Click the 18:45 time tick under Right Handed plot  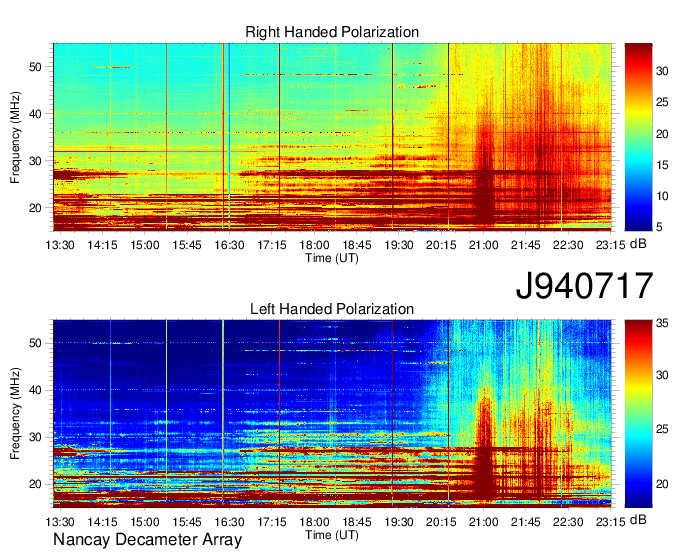356,245
